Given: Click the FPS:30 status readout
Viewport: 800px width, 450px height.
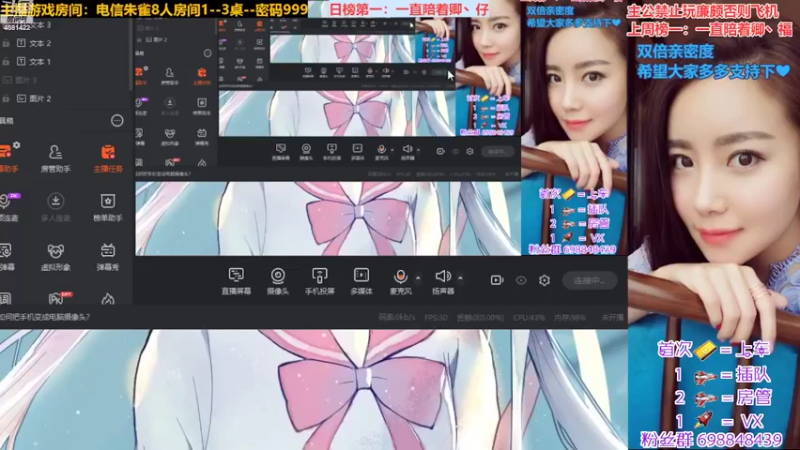Looking at the screenshot, I should tap(436, 317).
